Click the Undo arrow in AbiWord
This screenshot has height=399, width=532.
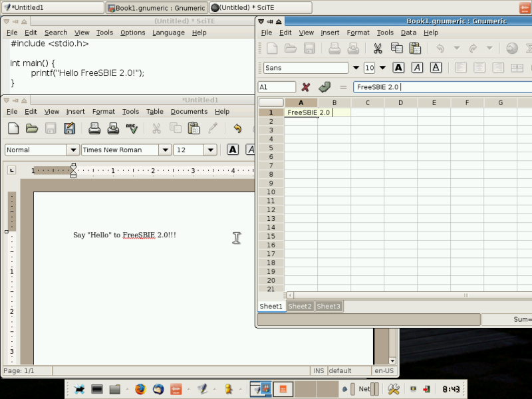click(237, 128)
